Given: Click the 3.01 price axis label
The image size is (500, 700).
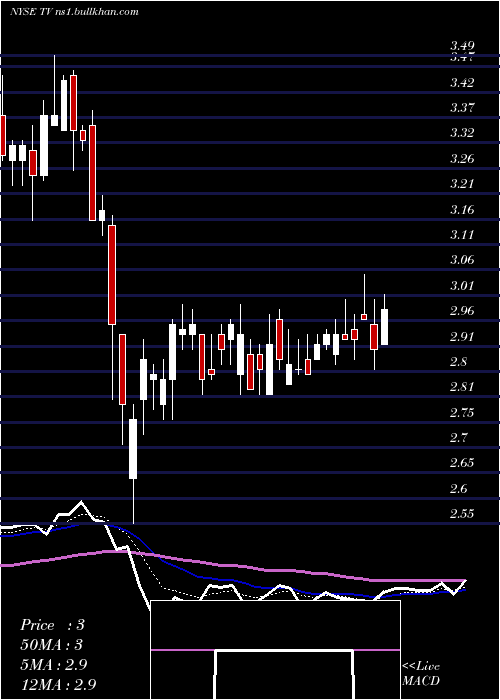Looking at the screenshot, I should [x=462, y=285].
